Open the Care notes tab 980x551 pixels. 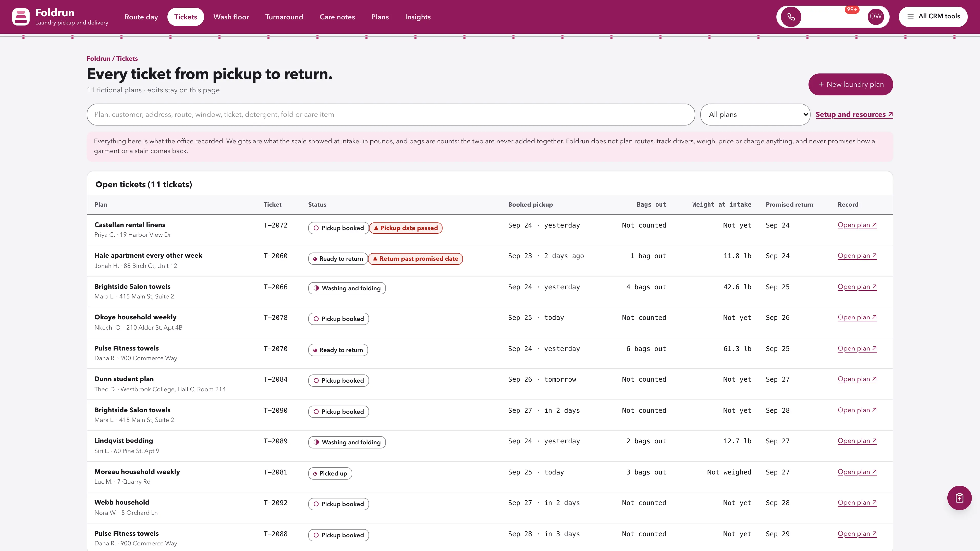click(337, 17)
